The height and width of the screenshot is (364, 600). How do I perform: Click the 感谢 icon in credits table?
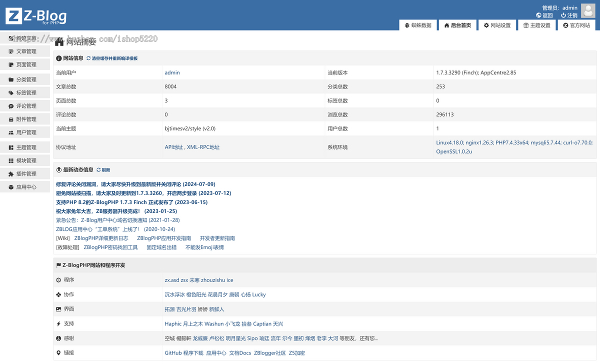[59, 338]
